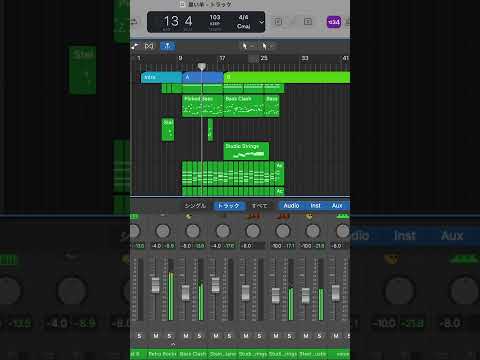Open the LCD display mode chevron
The height and width of the screenshot is (360, 480).
click(x=261, y=22)
